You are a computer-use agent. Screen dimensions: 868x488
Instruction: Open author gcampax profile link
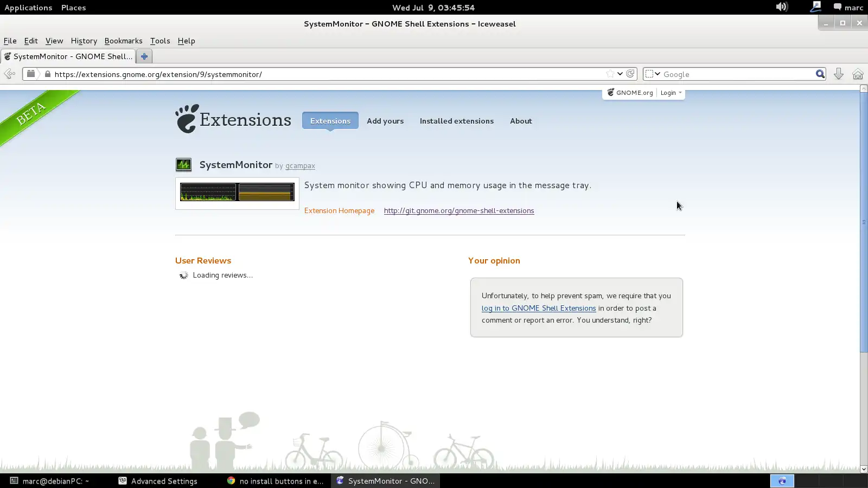[300, 166]
